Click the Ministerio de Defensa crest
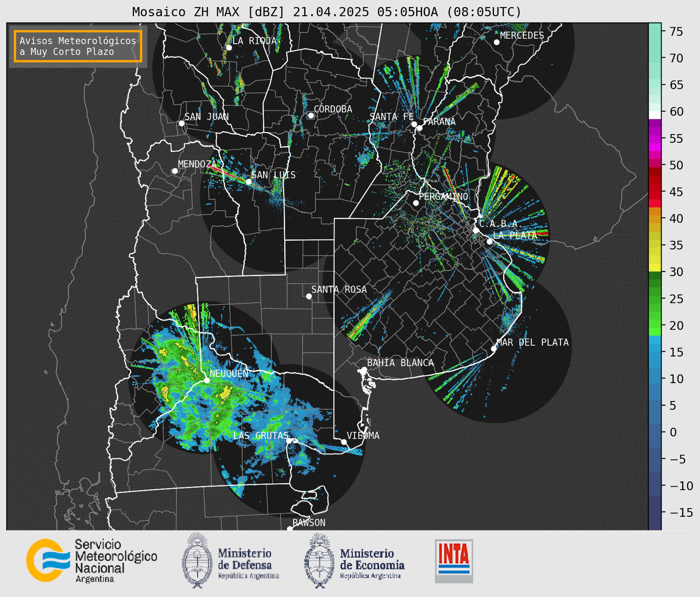The width and height of the screenshot is (700, 597). (197, 560)
